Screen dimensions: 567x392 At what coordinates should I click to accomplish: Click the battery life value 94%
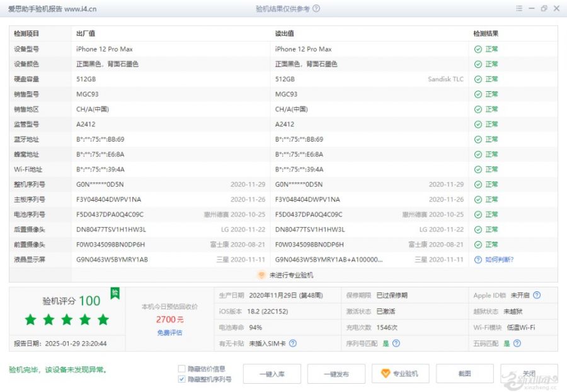point(255,327)
